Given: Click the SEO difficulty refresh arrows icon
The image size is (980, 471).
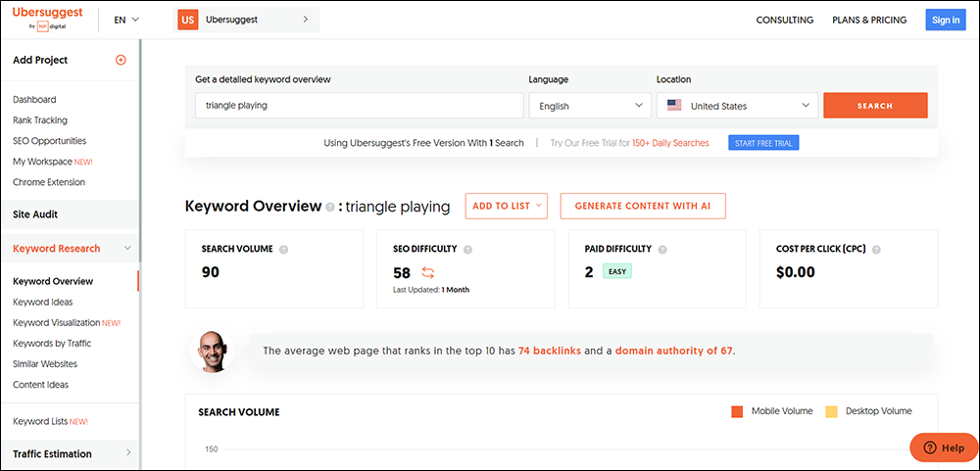Looking at the screenshot, I should pyautogui.click(x=427, y=273).
